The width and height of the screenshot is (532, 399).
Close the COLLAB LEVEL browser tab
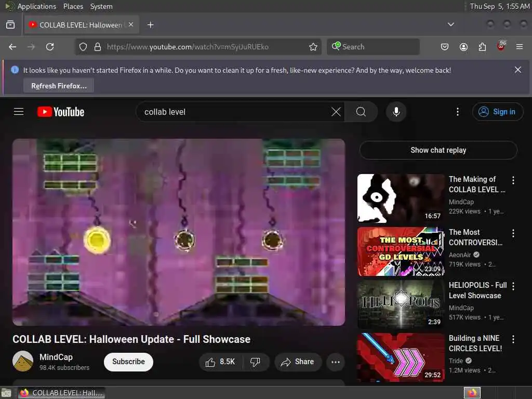[x=131, y=24]
